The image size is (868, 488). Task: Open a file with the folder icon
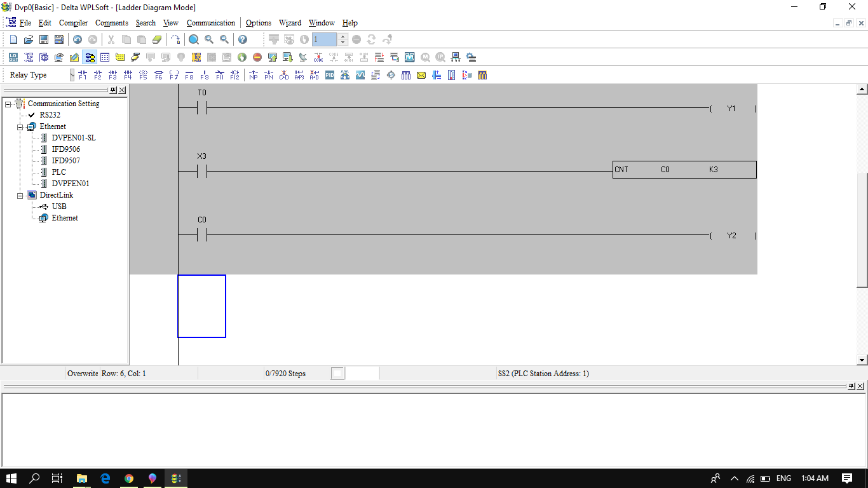point(29,39)
